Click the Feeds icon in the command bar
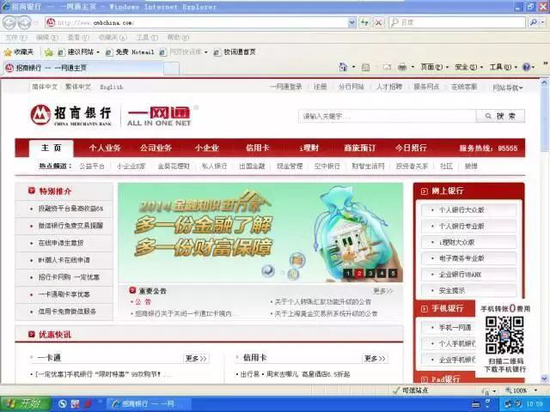 (365, 67)
